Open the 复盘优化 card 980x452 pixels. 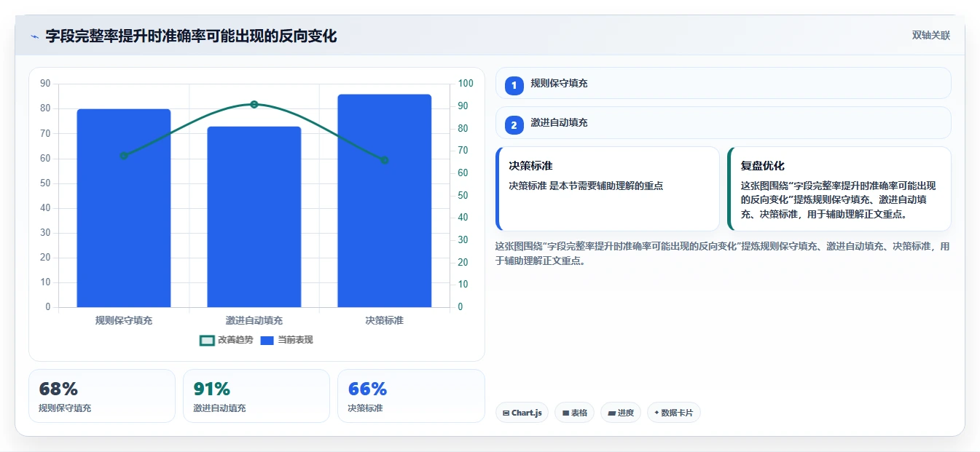(839, 189)
